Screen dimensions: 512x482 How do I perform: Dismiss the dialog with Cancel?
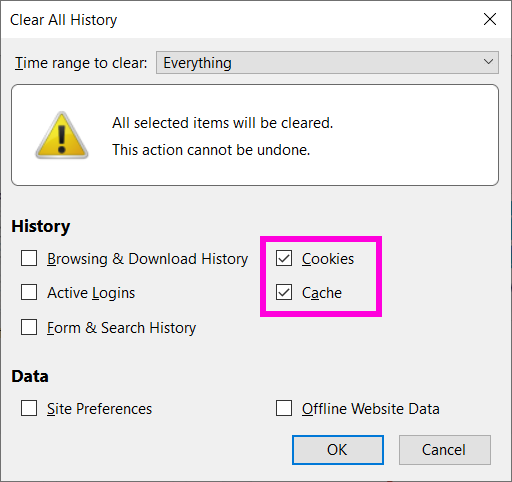(445, 450)
